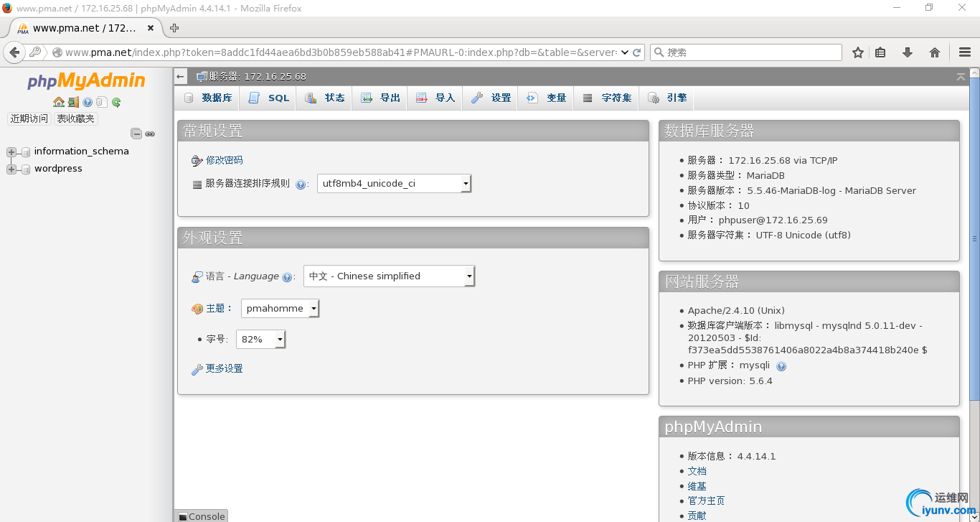This screenshot has width=980, height=522.
Task: Collapse all tree nodes in navigation panel
Action: [136, 134]
